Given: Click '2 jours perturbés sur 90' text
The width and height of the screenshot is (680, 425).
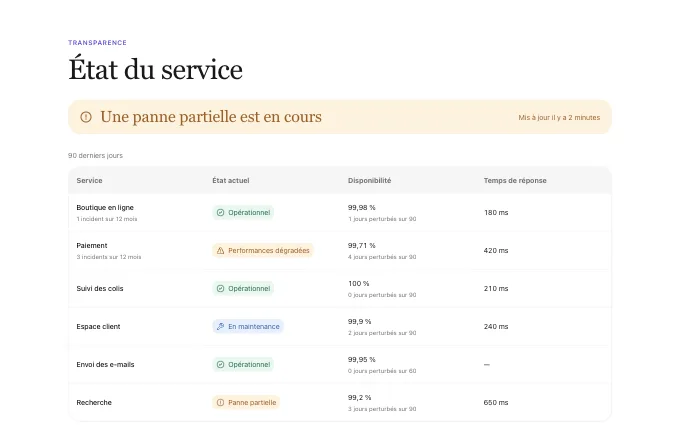Looking at the screenshot, I should click(x=382, y=333).
